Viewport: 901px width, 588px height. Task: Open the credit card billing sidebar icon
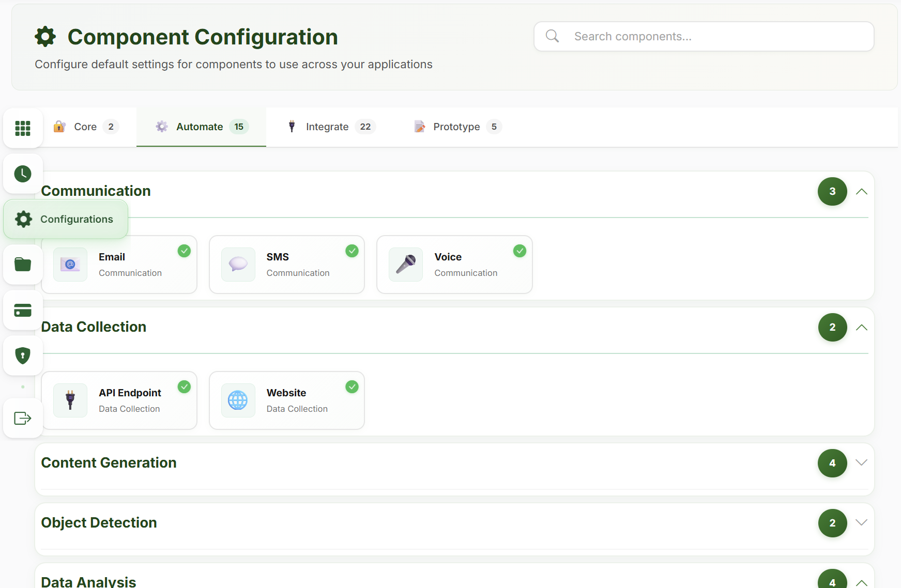click(x=23, y=310)
